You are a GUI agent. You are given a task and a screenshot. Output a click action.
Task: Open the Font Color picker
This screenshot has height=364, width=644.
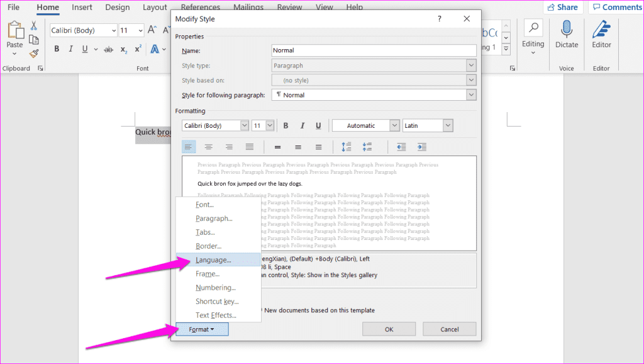click(x=155, y=48)
